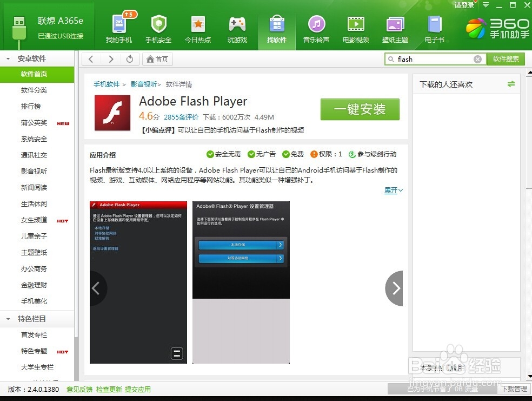The image size is (532, 401).
Task: Open 玩游戏 gamepad icon
Action: click(x=237, y=29)
